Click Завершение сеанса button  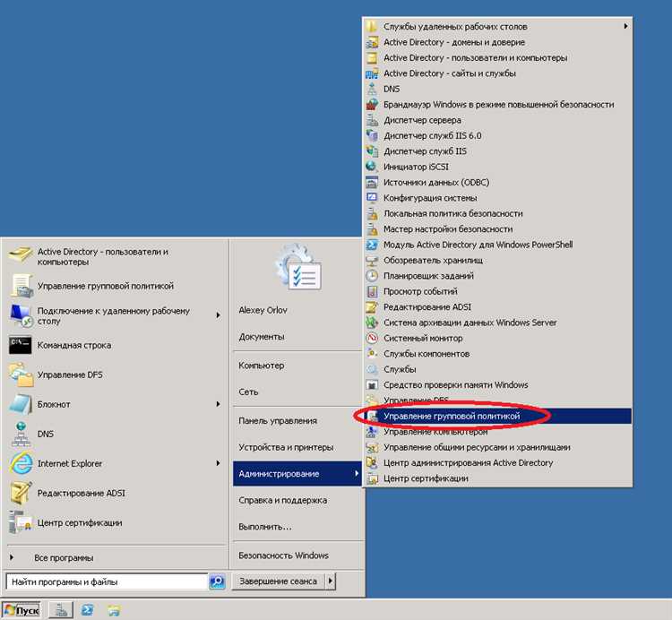point(278,581)
